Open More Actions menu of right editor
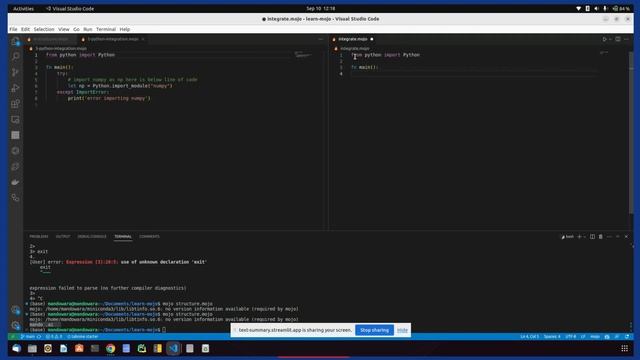 [x=627, y=39]
